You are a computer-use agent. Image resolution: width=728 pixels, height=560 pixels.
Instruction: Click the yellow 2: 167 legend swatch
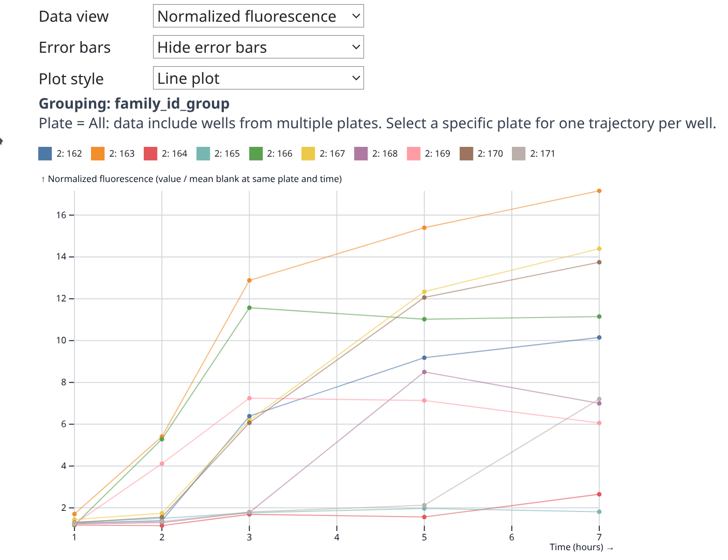point(308,154)
